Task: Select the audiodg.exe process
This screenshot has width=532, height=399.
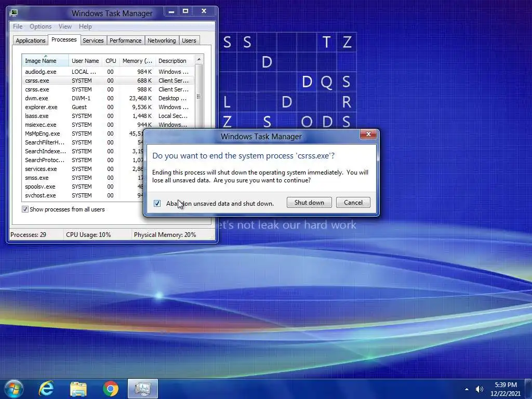Action: (x=108, y=72)
